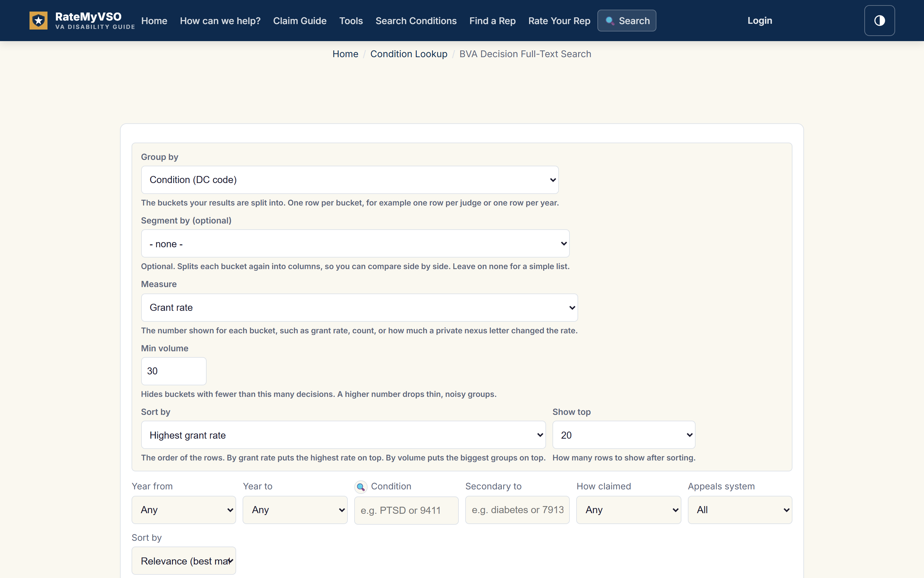Image resolution: width=924 pixels, height=578 pixels.
Task: Click the Secondary to label
Action: pyautogui.click(x=493, y=486)
